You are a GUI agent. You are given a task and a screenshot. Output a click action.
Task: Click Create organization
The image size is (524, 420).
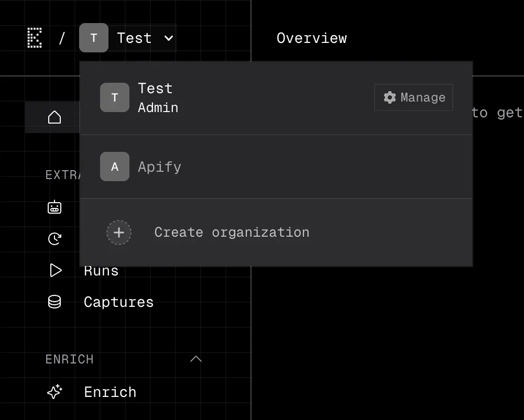click(231, 232)
